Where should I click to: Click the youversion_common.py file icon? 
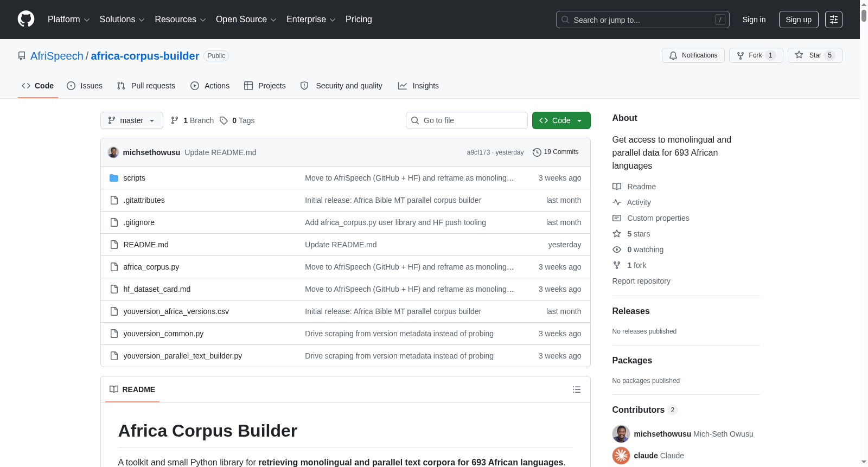pos(114,334)
